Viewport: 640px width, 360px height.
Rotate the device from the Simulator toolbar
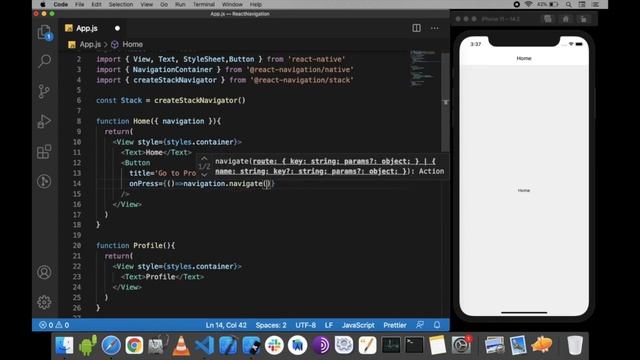583,19
